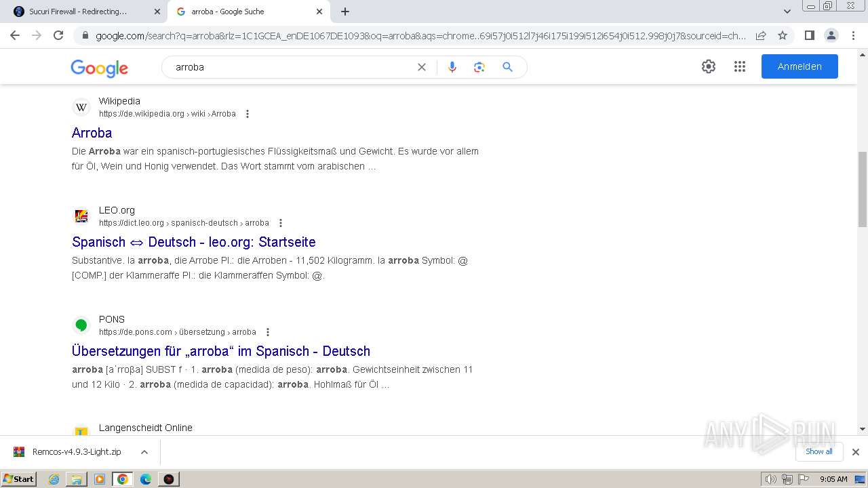This screenshot has height=488, width=868.
Task: Open the Chrome side panel
Action: coord(809,35)
